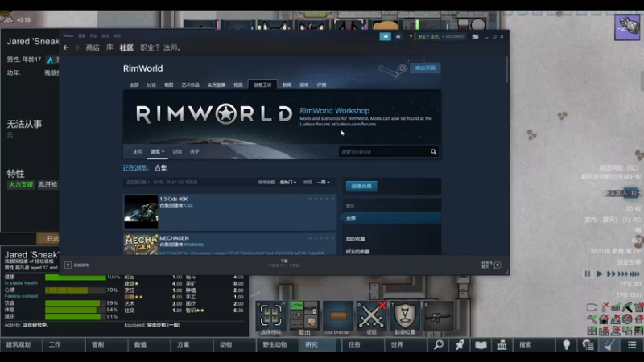The width and height of the screenshot is (644, 362).
Task: Click the lightbulb icon in bottom bar
Action: tap(567, 345)
